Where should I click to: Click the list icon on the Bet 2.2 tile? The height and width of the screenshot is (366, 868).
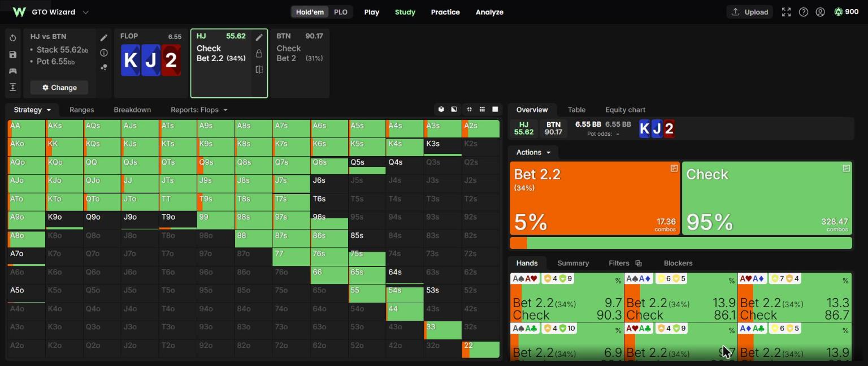coord(674,169)
